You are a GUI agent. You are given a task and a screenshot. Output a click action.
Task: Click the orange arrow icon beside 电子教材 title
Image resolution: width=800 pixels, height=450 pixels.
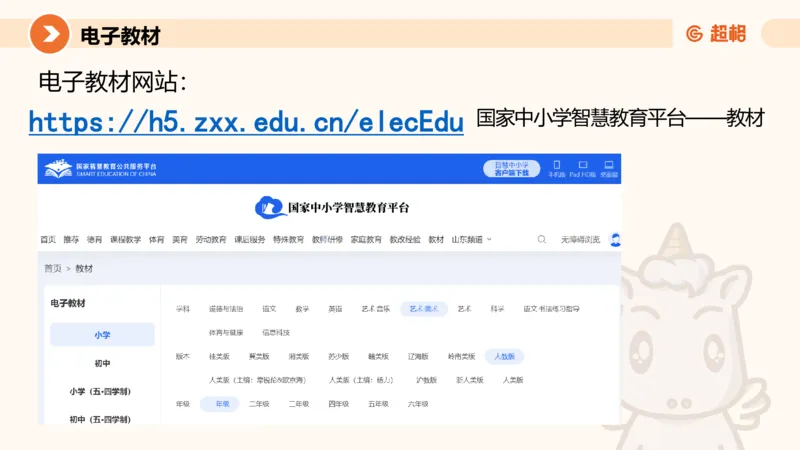click(49, 34)
